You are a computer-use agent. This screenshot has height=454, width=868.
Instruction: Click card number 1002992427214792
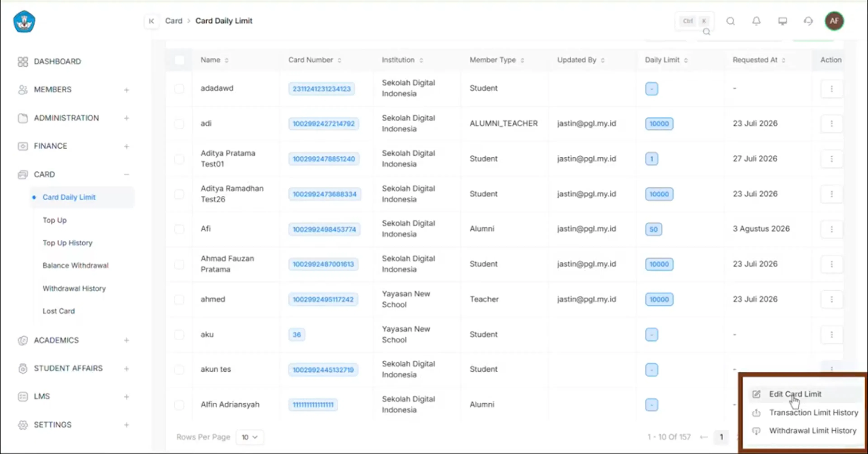coord(323,124)
